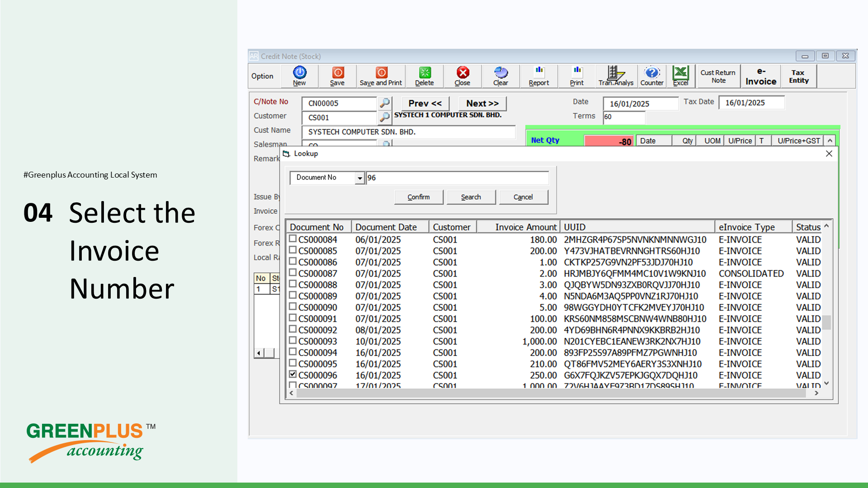Click UUID column header
868x488 pixels.
[x=637, y=227]
